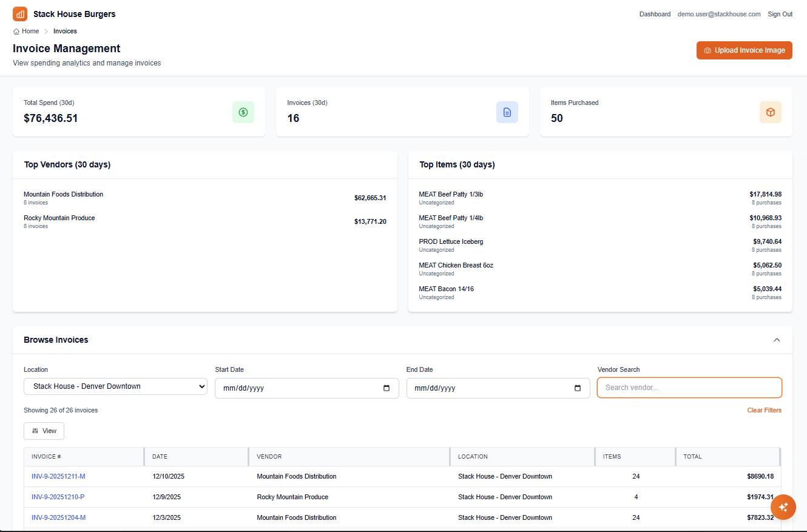Click Top Vendors (30 days) heading
Screen dimensions: 807x532
(x=67, y=165)
